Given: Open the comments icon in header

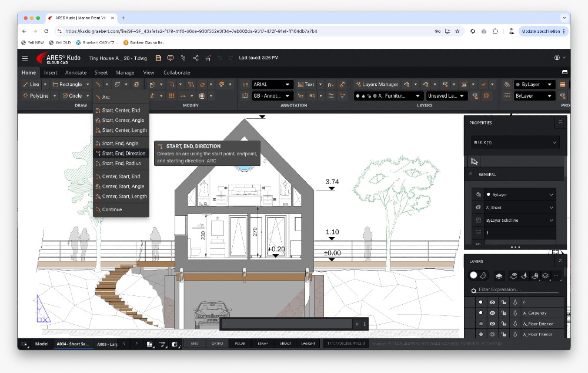Looking at the screenshot, I should [x=171, y=58].
